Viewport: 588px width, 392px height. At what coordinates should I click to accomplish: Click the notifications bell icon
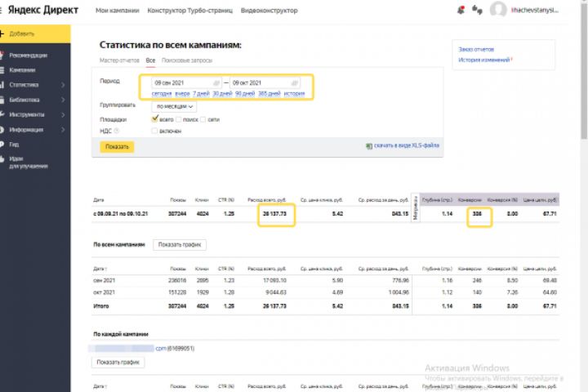(461, 11)
